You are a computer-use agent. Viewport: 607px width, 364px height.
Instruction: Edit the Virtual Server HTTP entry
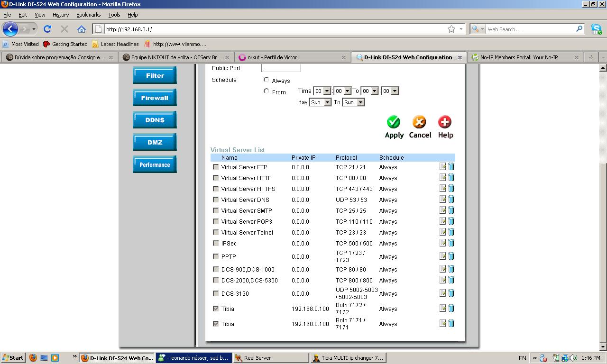[x=442, y=177]
